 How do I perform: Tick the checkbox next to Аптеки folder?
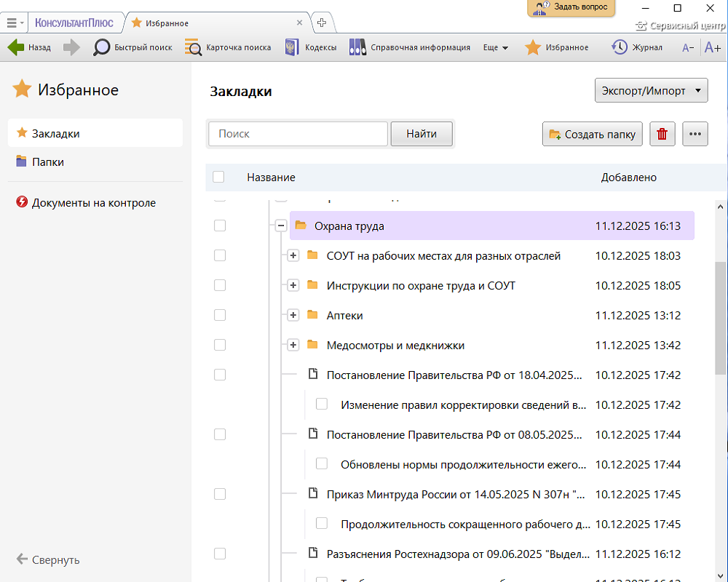(x=220, y=315)
